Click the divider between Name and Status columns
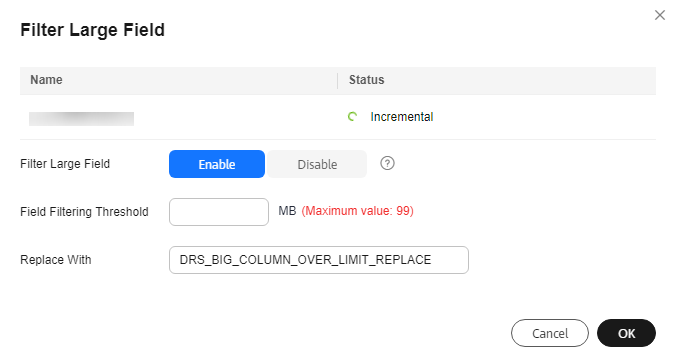677x361 pixels. [x=337, y=81]
